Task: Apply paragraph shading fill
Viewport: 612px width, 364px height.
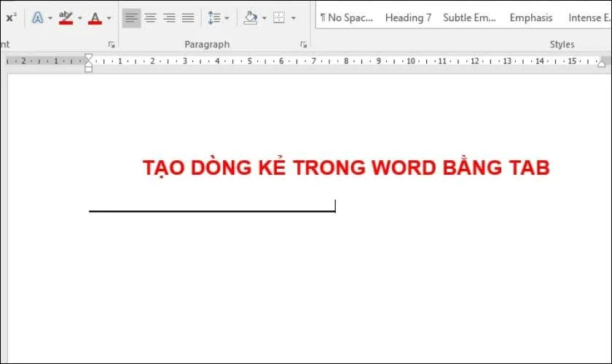Action: pos(250,18)
